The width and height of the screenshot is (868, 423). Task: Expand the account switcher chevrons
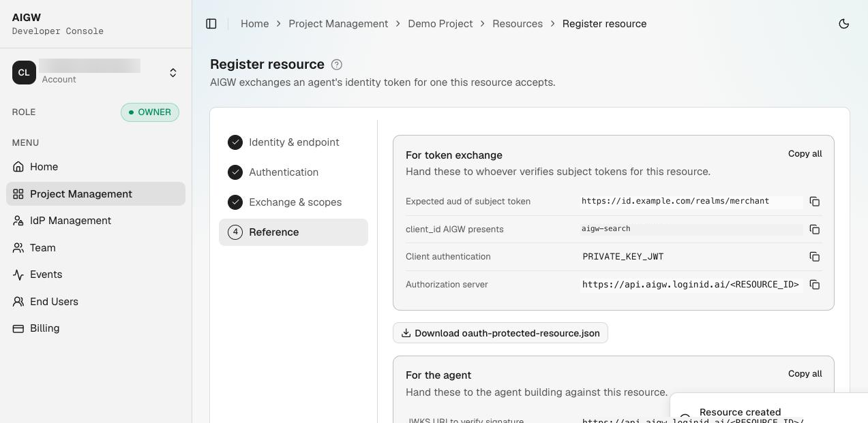(x=173, y=72)
